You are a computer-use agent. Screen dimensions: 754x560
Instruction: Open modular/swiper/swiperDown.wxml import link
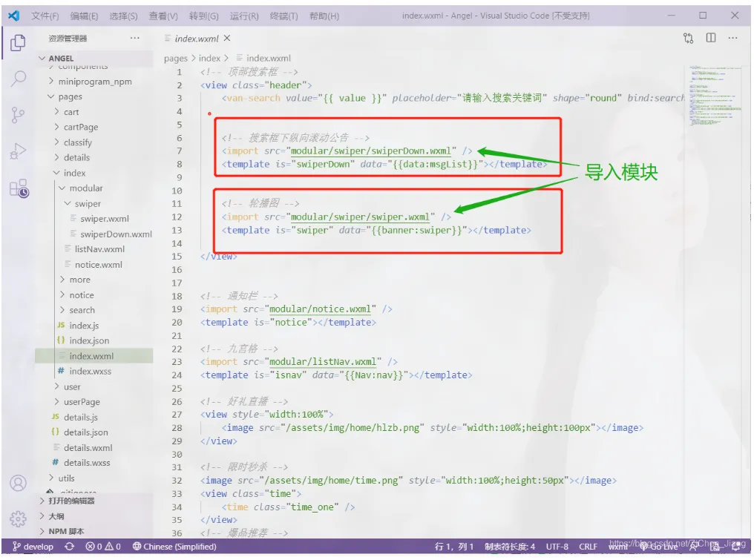tap(371, 151)
